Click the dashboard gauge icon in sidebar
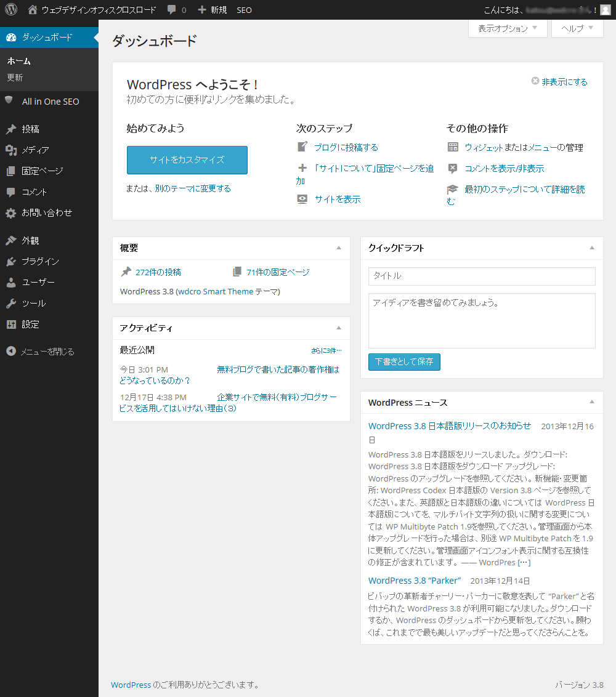Screen dimensions: 616x697 [x=11, y=38]
